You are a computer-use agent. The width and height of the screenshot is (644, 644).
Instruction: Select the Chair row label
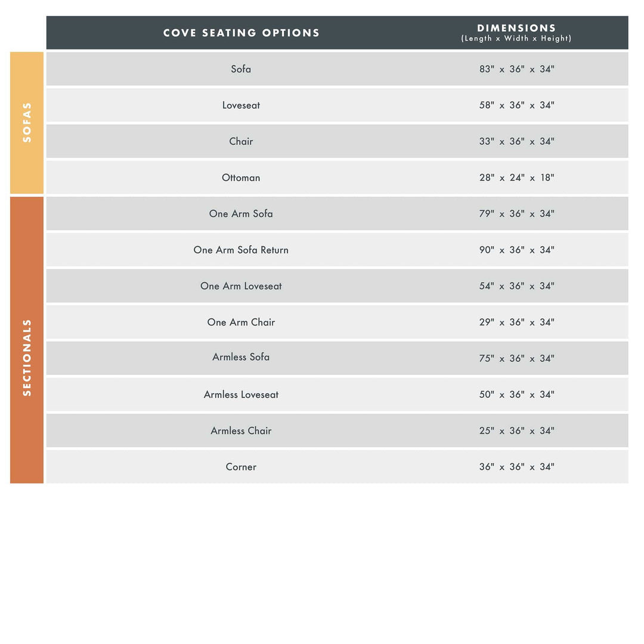point(241,141)
